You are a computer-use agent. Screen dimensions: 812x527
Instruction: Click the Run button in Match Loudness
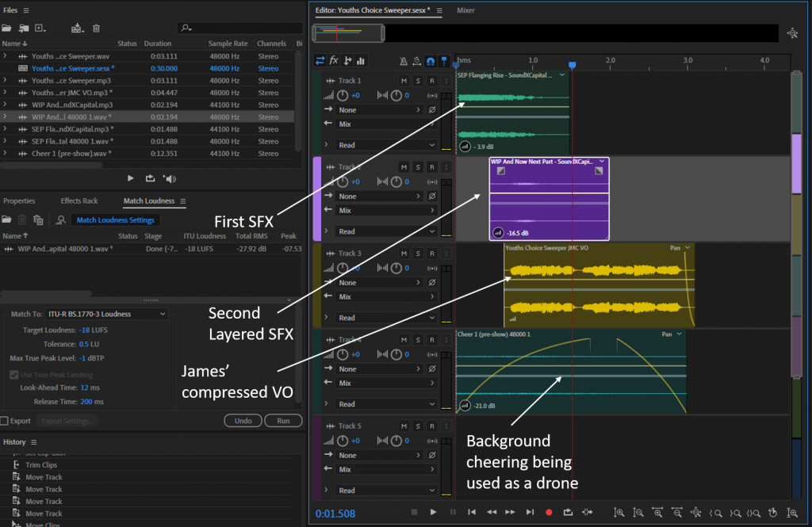[x=283, y=421]
